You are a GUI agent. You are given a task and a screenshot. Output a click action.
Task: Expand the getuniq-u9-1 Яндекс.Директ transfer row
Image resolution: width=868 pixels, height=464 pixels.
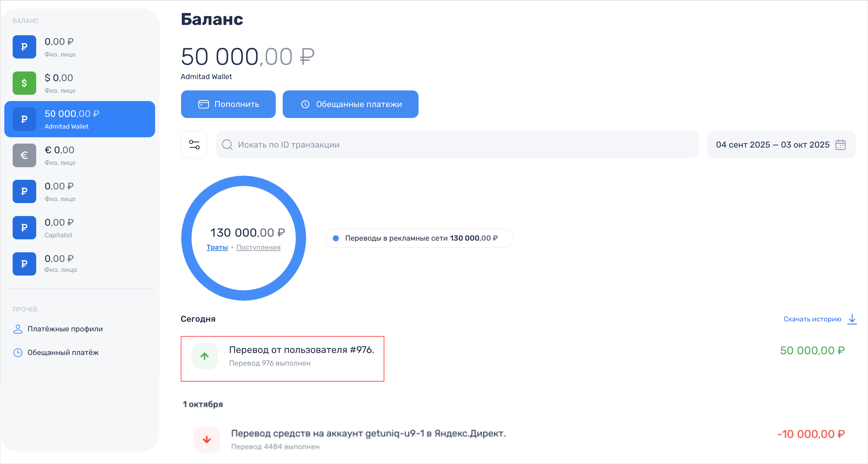point(368,434)
